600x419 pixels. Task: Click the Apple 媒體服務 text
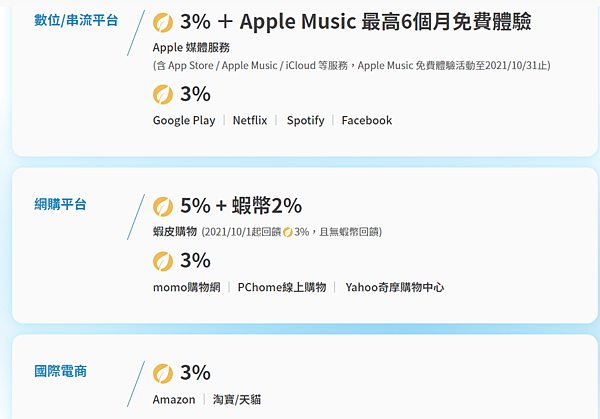coord(191,47)
